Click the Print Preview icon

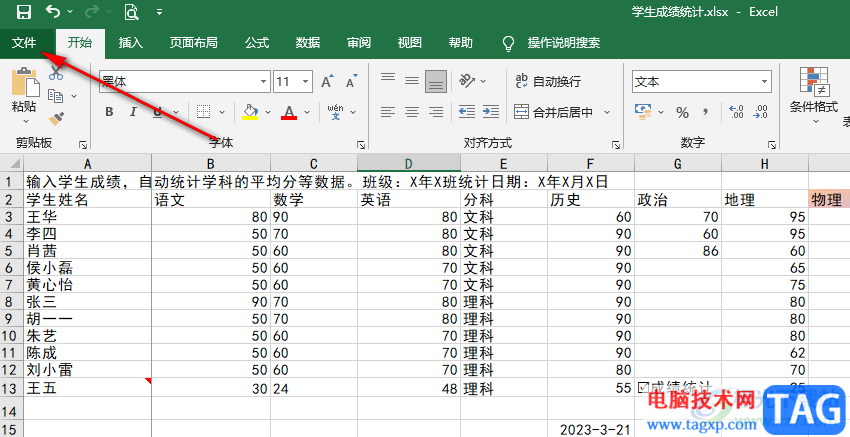(x=131, y=11)
